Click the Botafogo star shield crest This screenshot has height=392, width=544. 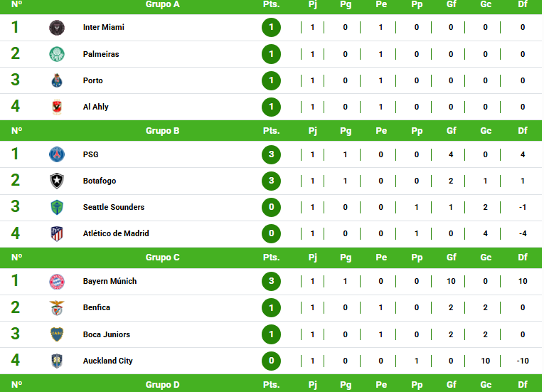57,181
